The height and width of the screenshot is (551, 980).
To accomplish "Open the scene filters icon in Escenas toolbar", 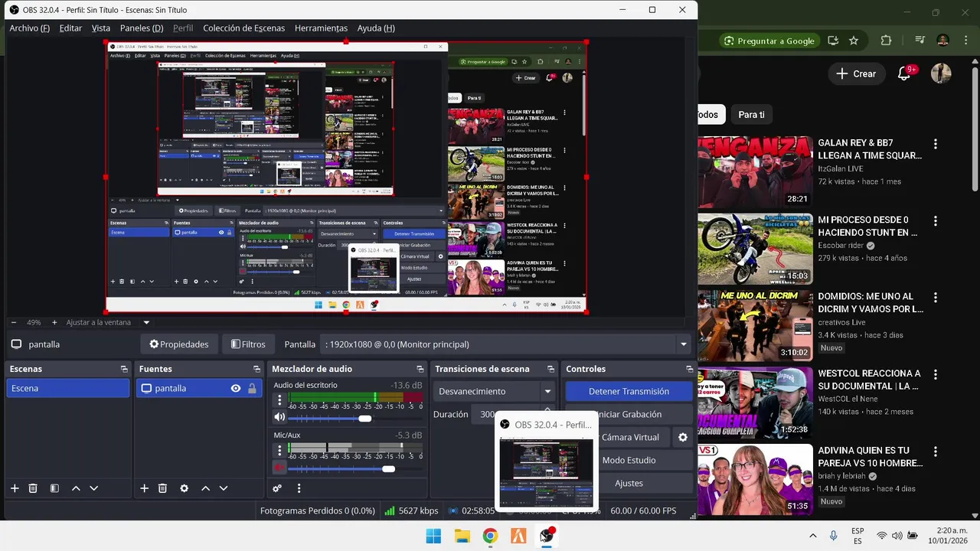I will pyautogui.click(x=54, y=488).
